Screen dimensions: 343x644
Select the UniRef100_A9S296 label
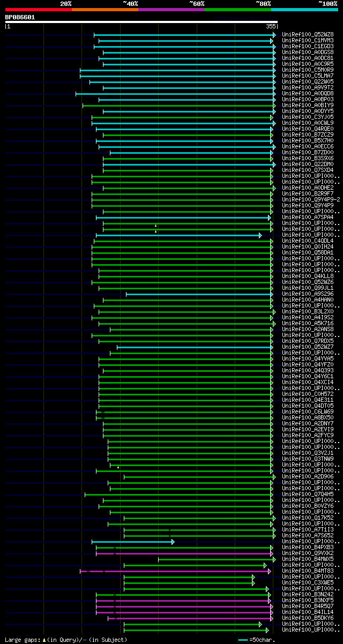308,294
